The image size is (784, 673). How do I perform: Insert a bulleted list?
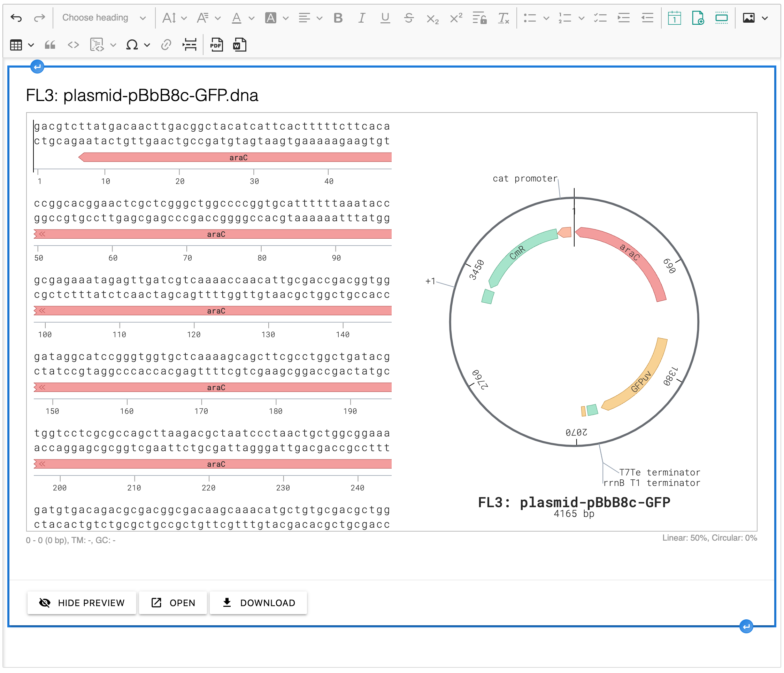tap(530, 18)
